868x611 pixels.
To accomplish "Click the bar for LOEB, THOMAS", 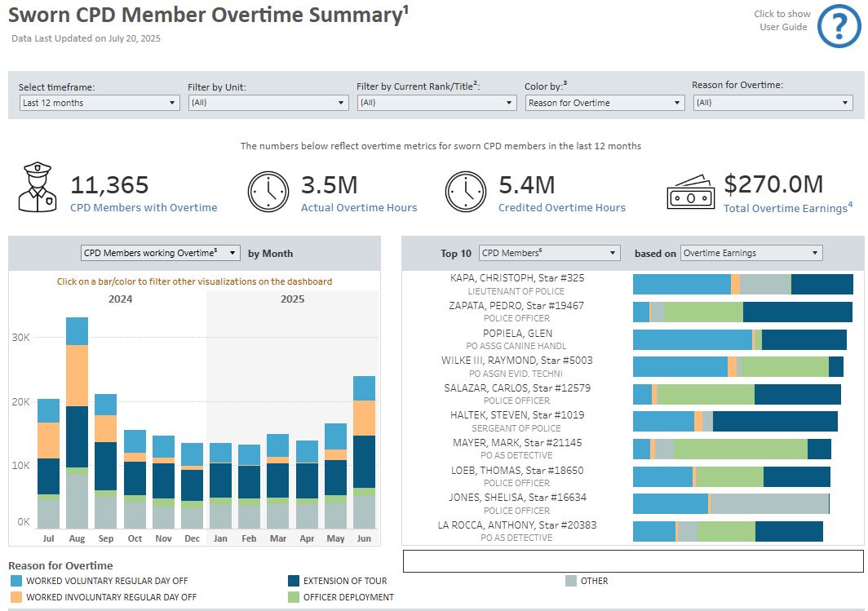I will 732,476.
